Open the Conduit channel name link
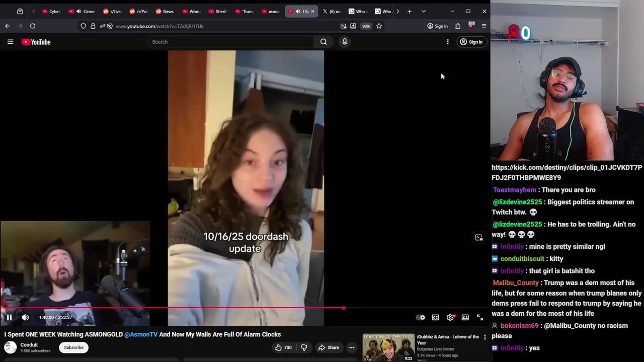Viewport: 644px width, 362px height. coord(29,345)
